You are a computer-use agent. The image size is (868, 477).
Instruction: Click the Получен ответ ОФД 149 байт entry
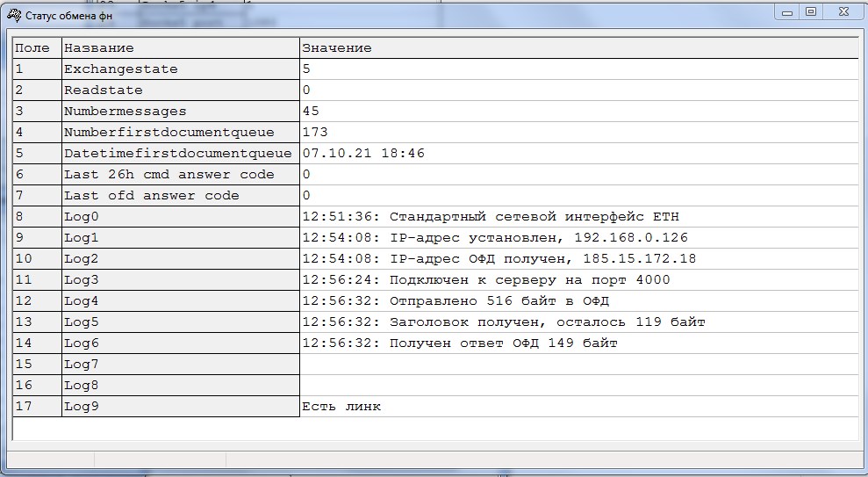(x=579, y=343)
